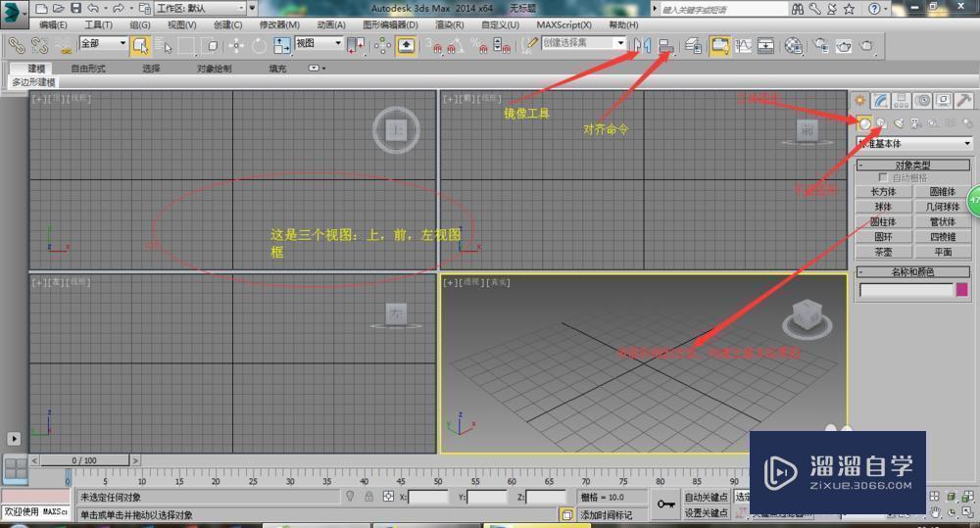Screen dimensions: 980x528
Task: Click the binoculars search icon
Action: click(798, 8)
